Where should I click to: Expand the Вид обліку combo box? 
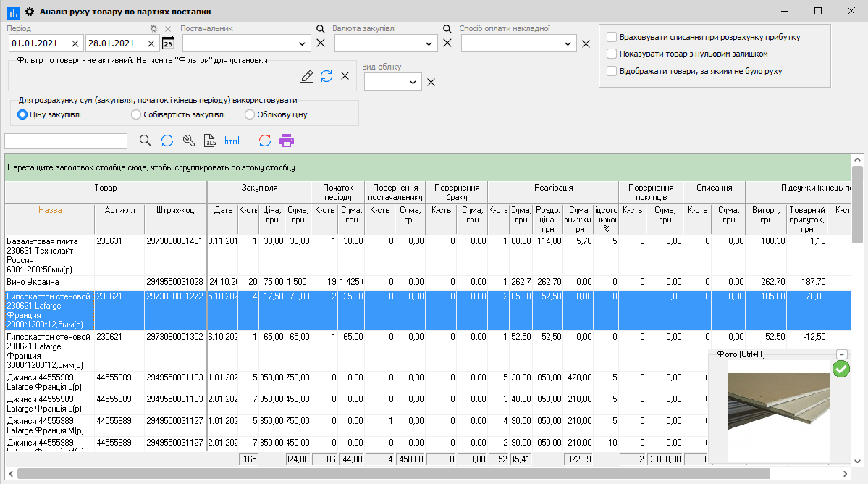tap(413, 83)
